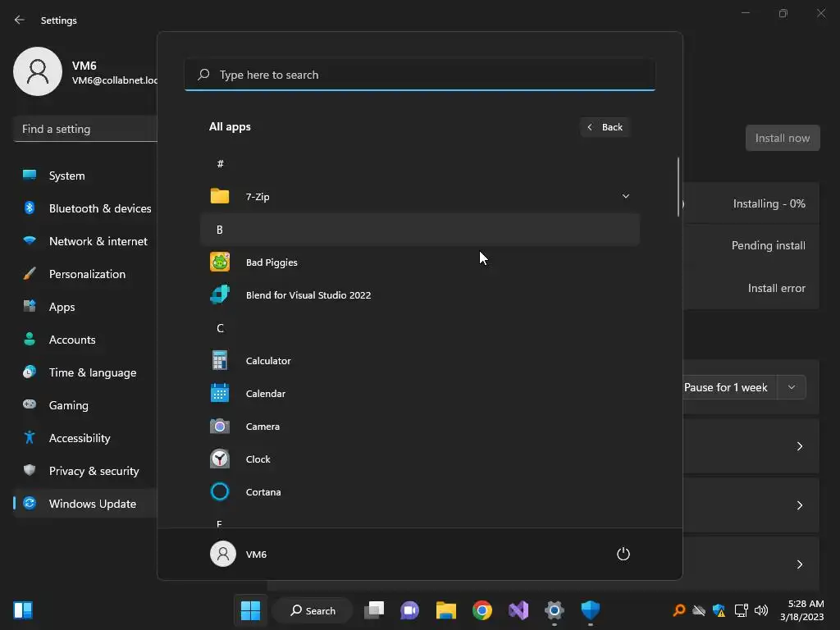
Task: Click the All apps list scrollbar
Action: tap(678, 187)
